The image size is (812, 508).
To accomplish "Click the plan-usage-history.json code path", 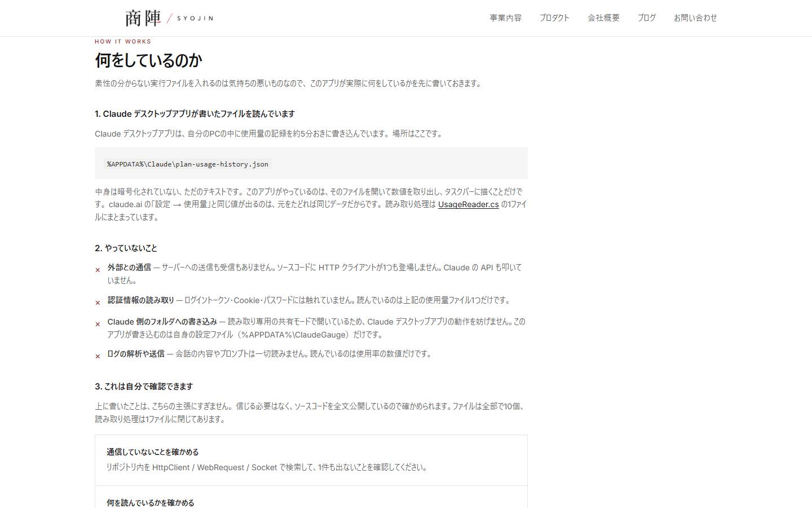I will (188, 164).
